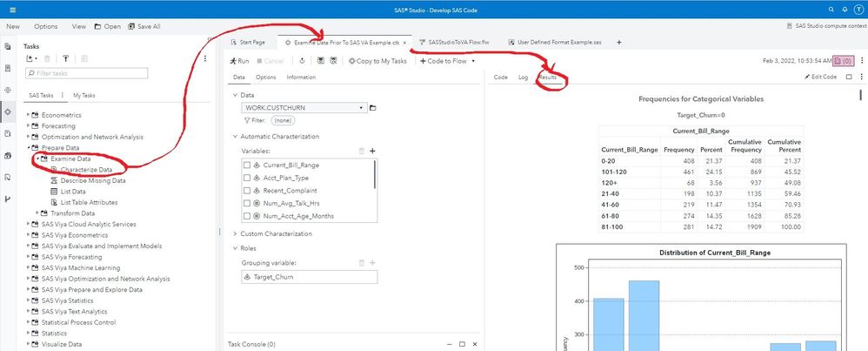Screen dimensions: 868x351
Task: Open the hamburger main menu
Action: click(x=13, y=10)
